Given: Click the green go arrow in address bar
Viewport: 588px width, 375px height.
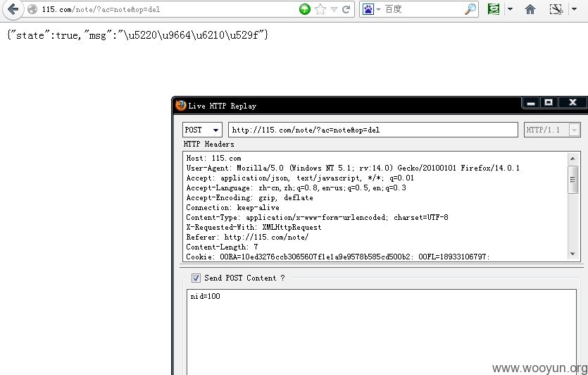Looking at the screenshot, I should point(305,9).
